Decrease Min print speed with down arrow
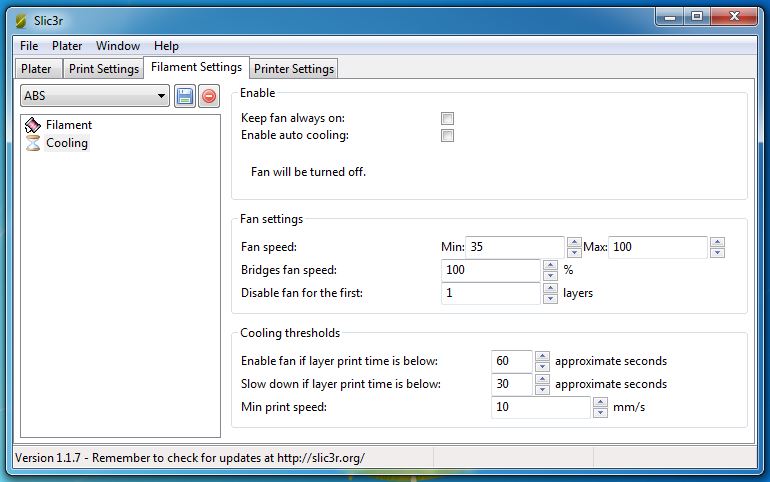This screenshot has width=770, height=482. [x=600, y=412]
